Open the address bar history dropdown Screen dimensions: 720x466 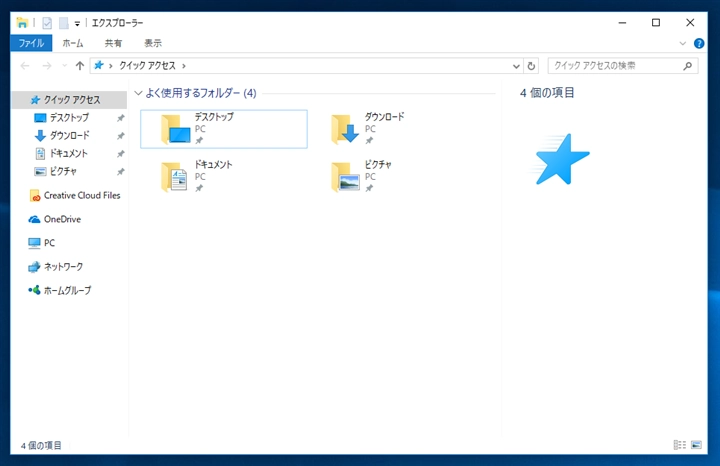click(516, 66)
